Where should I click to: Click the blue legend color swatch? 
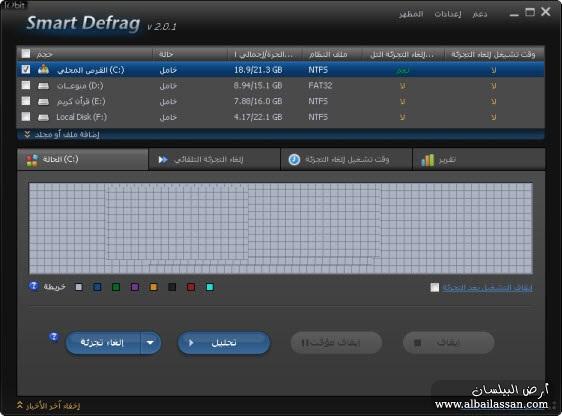pyautogui.click(x=97, y=287)
